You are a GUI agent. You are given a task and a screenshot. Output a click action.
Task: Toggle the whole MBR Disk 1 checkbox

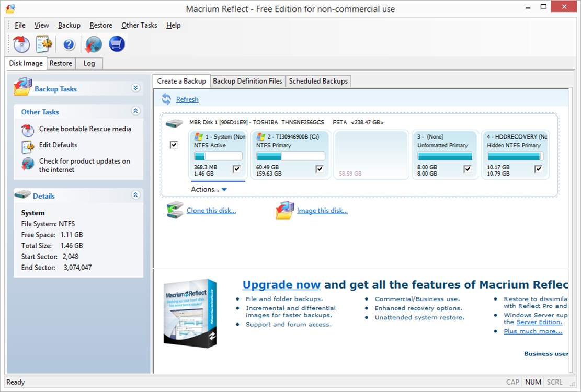point(174,145)
